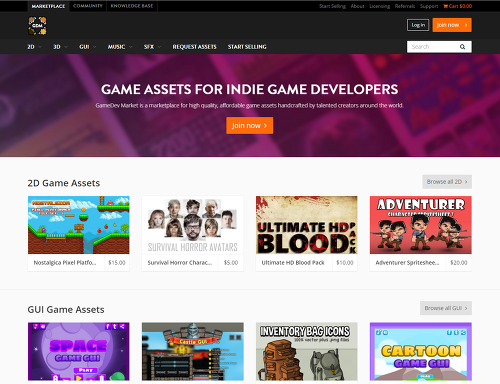The width and height of the screenshot is (500, 384).
Task: Click Browse all 2D button
Action: [x=447, y=182]
